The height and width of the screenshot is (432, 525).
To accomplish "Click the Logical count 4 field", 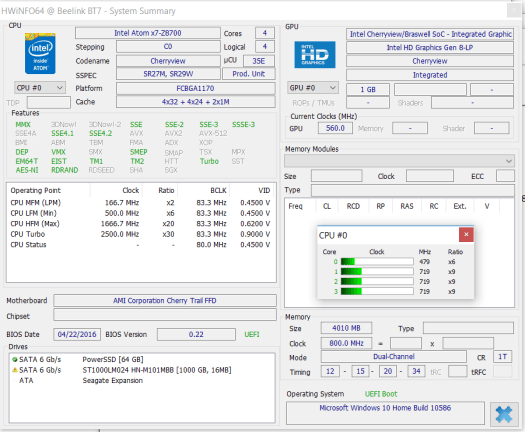I will tap(265, 47).
